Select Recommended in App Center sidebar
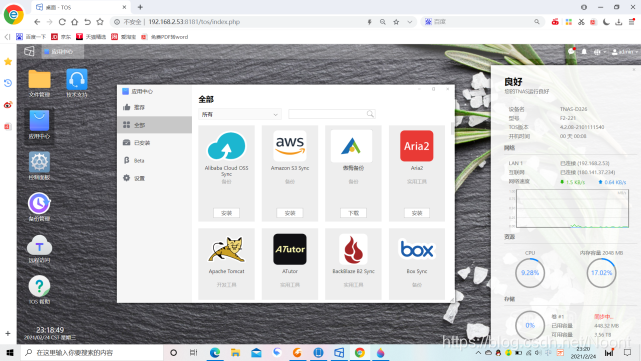 coord(155,107)
